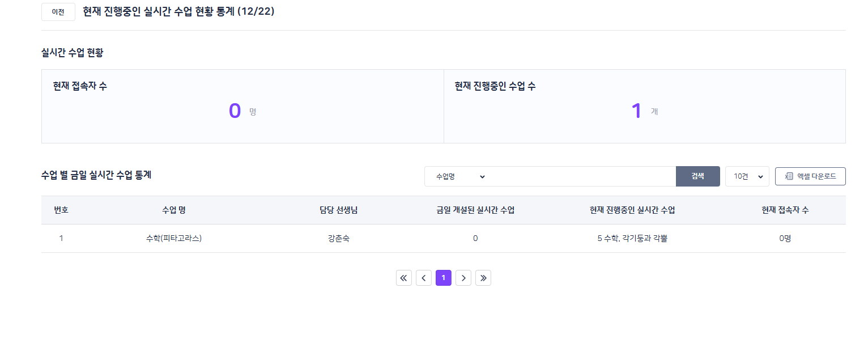Click the 금일 개설된 실시간 수업 header
The image size is (868, 347).
[x=475, y=210]
